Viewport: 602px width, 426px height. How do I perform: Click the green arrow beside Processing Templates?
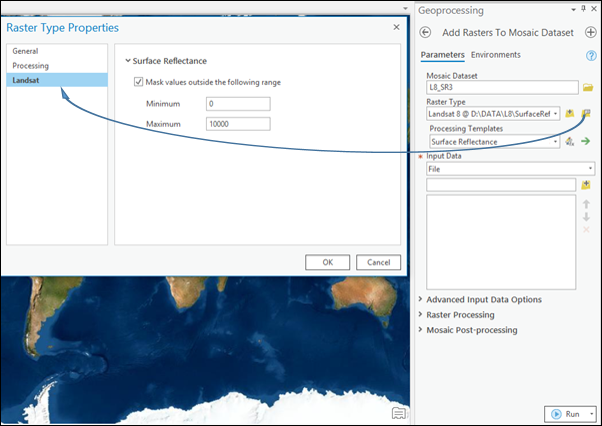point(586,142)
